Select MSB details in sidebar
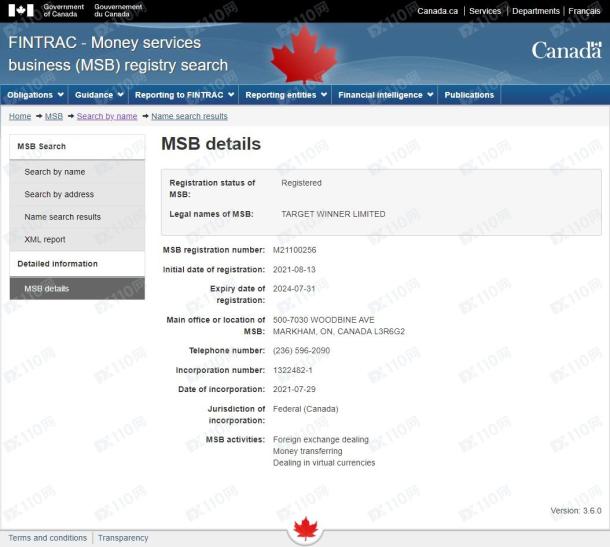 pyautogui.click(x=77, y=288)
